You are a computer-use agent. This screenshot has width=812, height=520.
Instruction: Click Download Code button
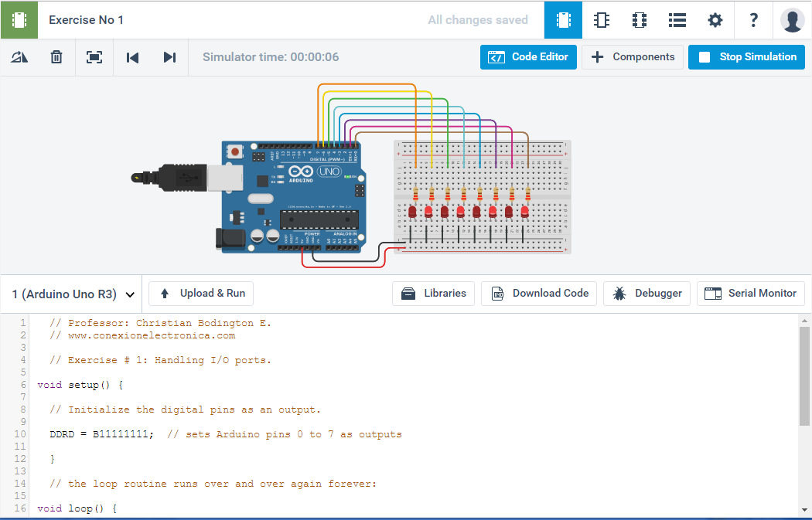click(x=539, y=294)
